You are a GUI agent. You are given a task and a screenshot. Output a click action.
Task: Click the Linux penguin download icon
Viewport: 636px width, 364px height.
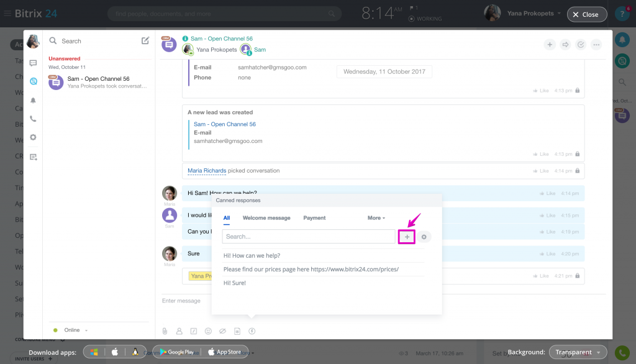(x=135, y=352)
